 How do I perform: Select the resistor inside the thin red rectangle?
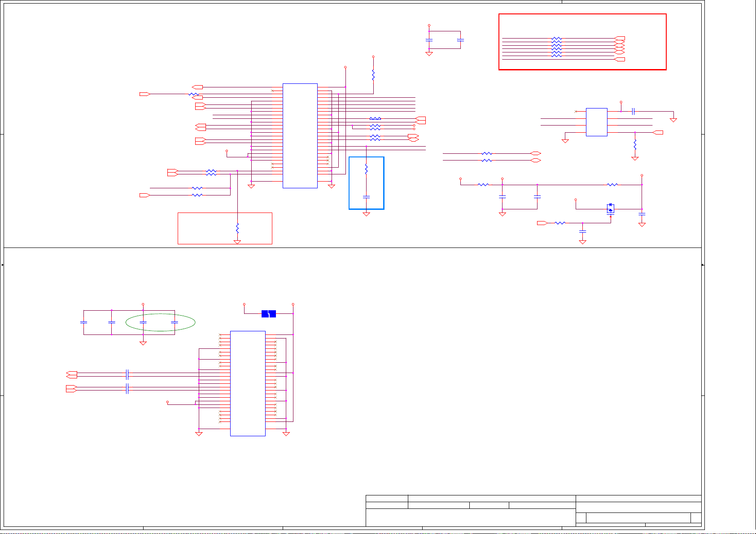pyautogui.click(x=237, y=228)
